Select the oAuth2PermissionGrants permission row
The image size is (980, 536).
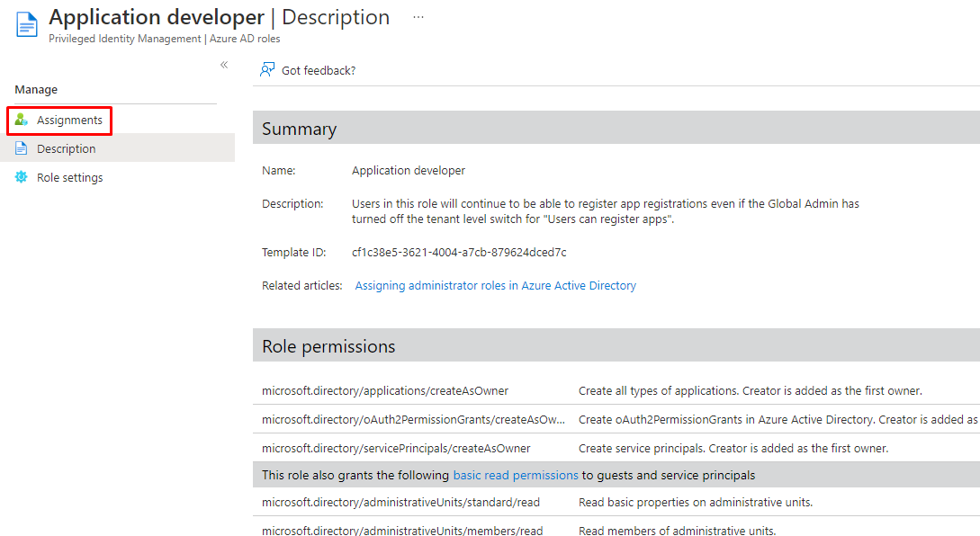tap(413, 419)
